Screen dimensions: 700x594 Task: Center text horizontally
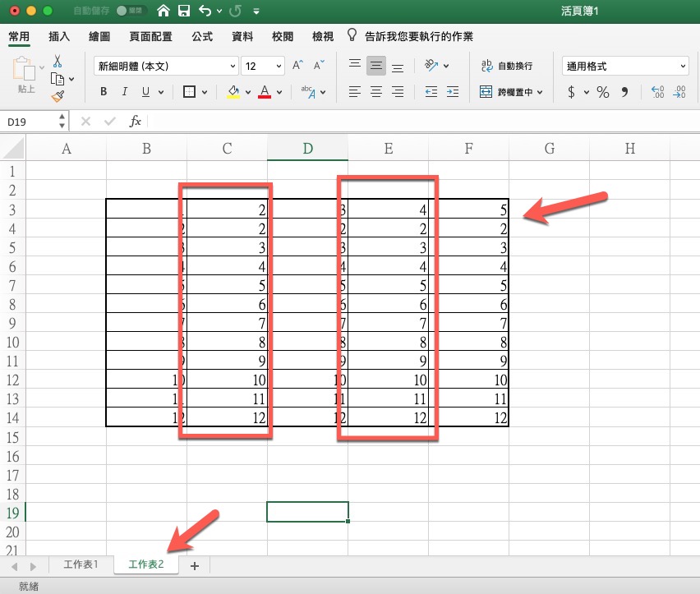click(376, 92)
